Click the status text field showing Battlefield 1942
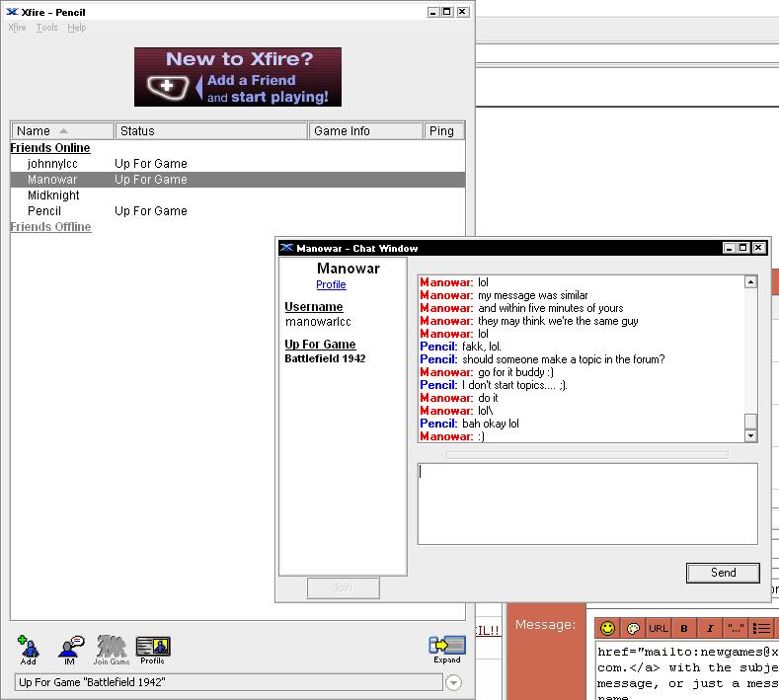Screen dimensions: 779x700 tap(228, 682)
